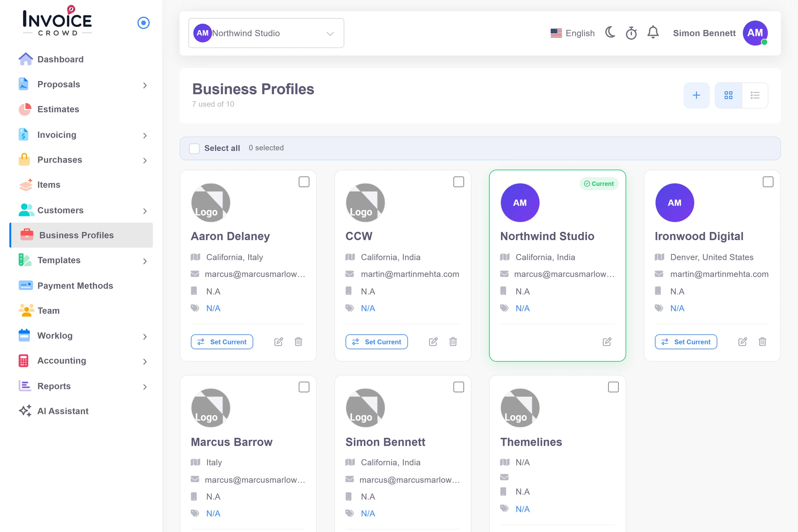Open user avatar AM in header
Screen dimensions: 798x532
755,33
